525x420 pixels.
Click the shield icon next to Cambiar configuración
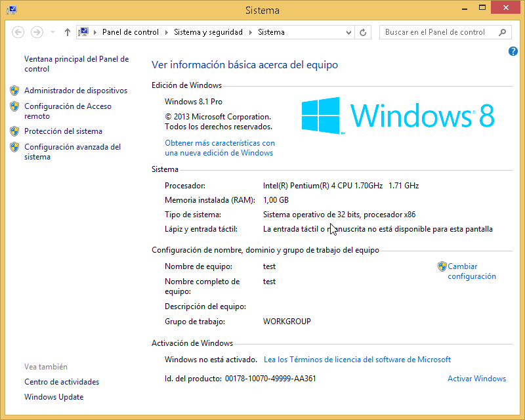click(x=442, y=266)
